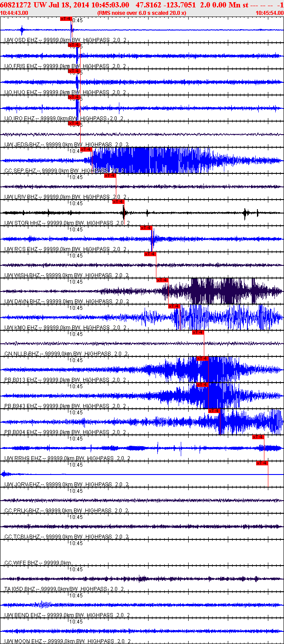This screenshot has width=284, height=644.
Task: Select the red pick flag on UW RCS trace
Action: (146, 228)
